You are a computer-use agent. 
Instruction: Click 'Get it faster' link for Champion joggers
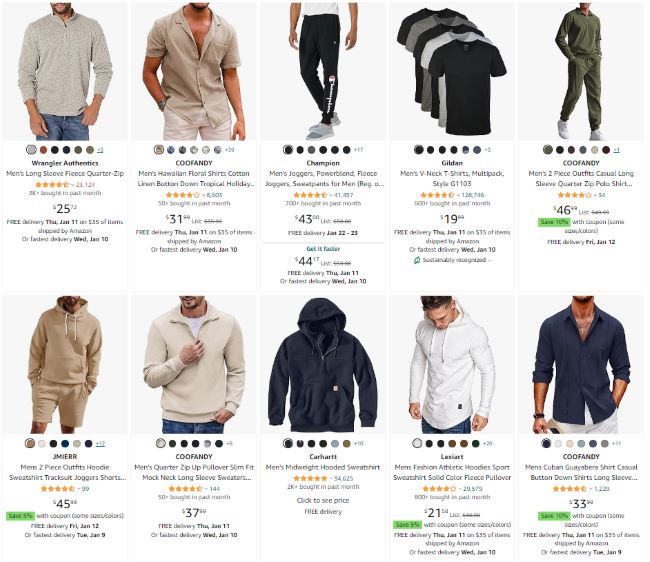pos(323,249)
